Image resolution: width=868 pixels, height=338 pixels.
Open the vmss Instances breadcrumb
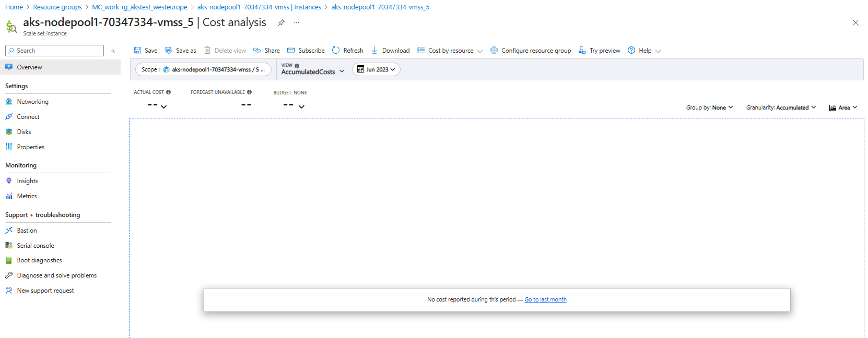[x=259, y=7]
